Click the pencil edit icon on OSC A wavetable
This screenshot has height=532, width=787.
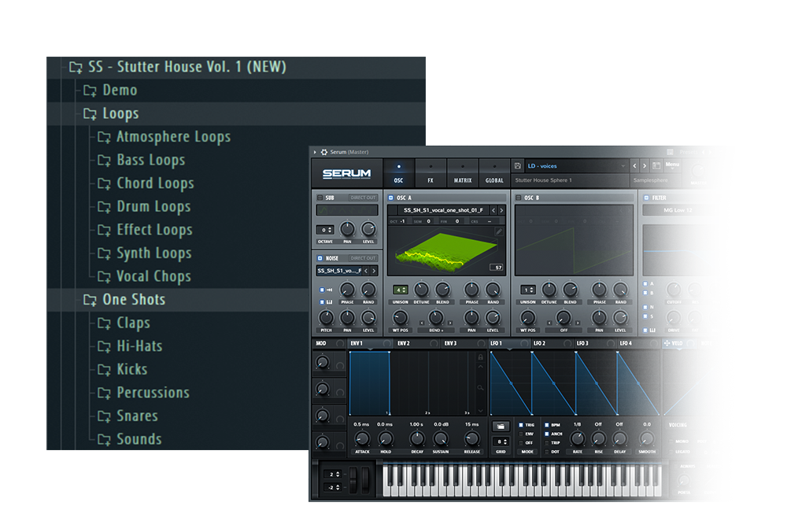click(500, 231)
